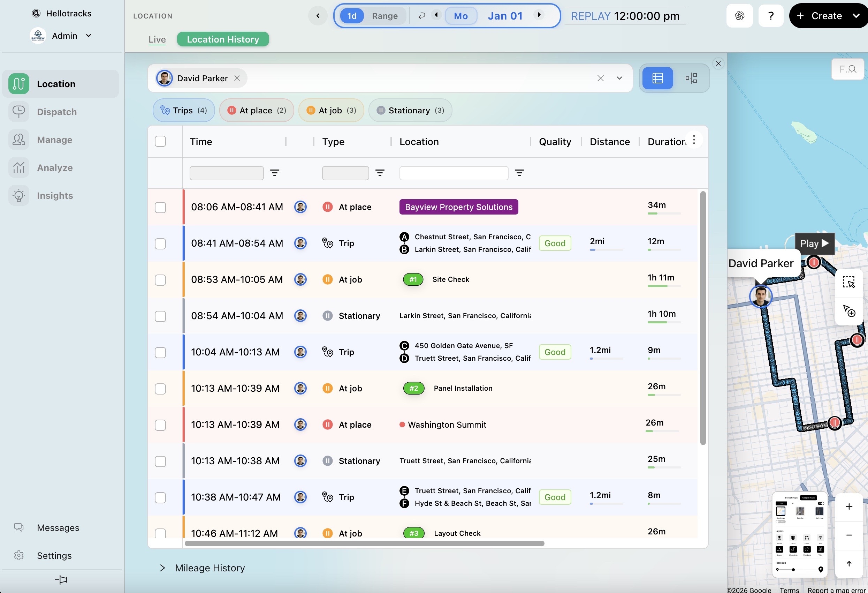This screenshot has height=593, width=868.
Task: Open help question mark icon
Action: tap(770, 16)
